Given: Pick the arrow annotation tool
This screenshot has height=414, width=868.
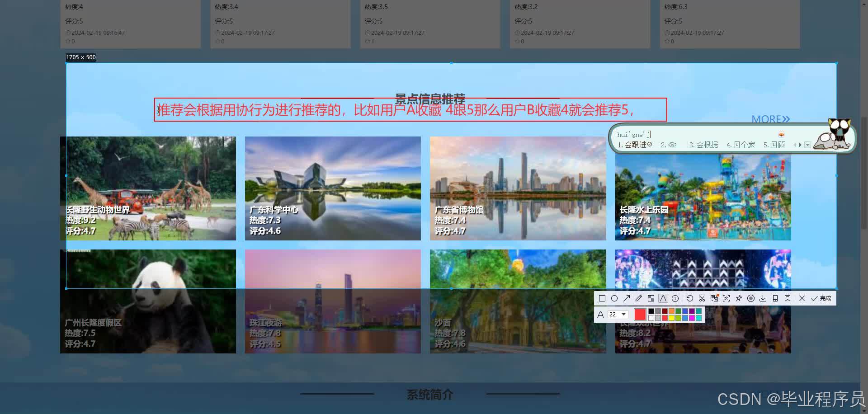Looking at the screenshot, I should click(x=627, y=298).
